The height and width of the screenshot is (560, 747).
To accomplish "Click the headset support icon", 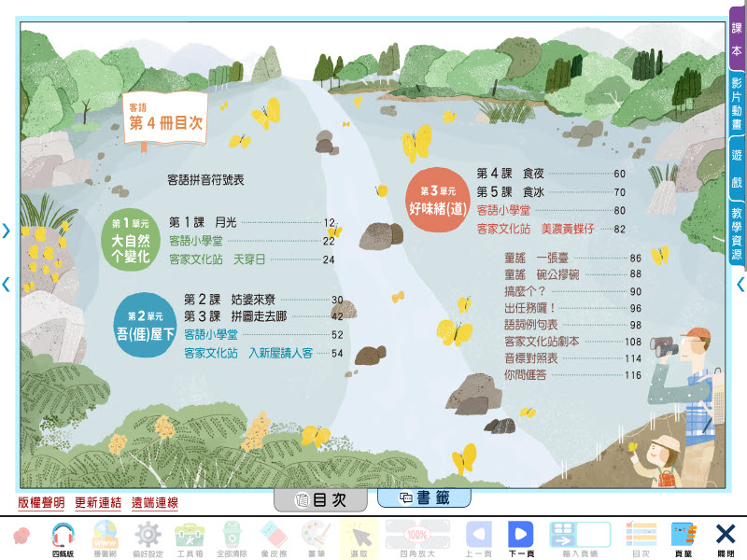I will tap(63, 539).
